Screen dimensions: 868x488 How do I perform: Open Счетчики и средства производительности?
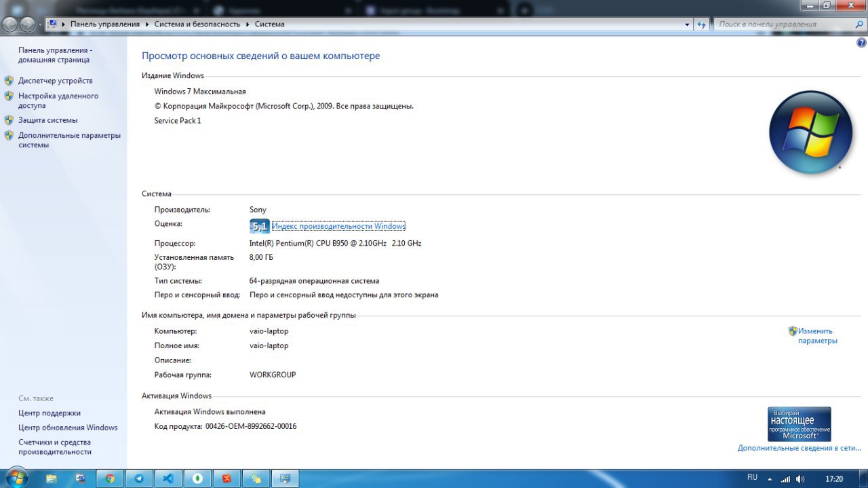pos(55,447)
